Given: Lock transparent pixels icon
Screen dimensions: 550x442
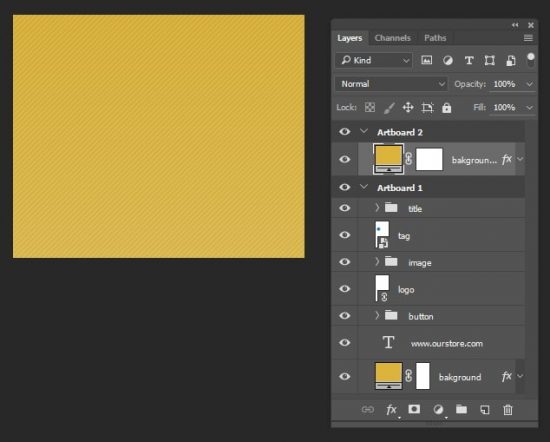Looking at the screenshot, I should 370,107.
